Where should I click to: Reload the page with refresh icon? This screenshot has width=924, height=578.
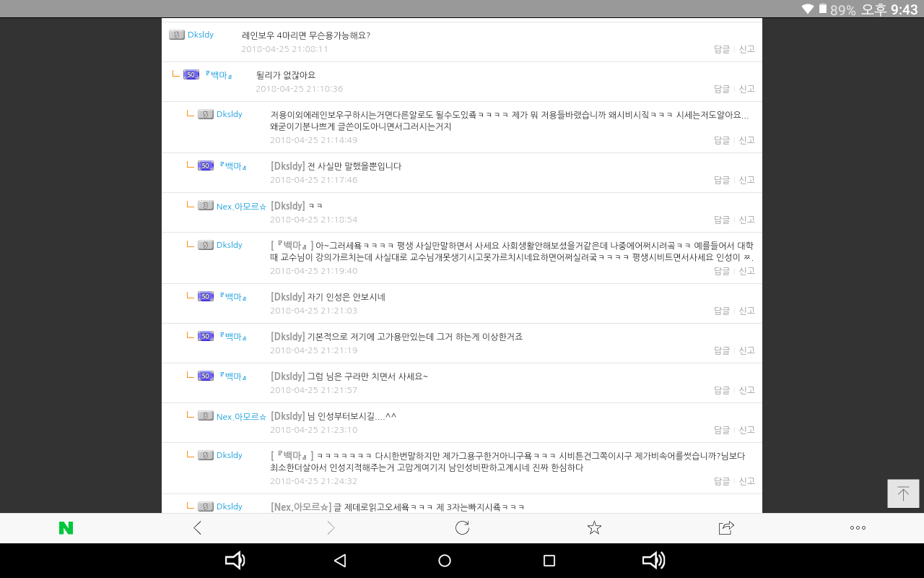click(462, 528)
